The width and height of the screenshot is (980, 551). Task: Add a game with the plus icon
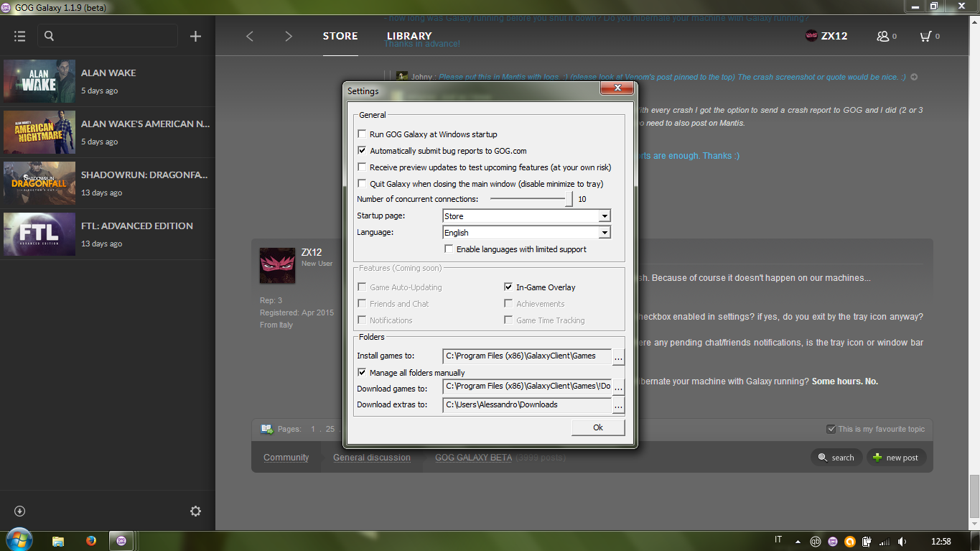tap(195, 36)
